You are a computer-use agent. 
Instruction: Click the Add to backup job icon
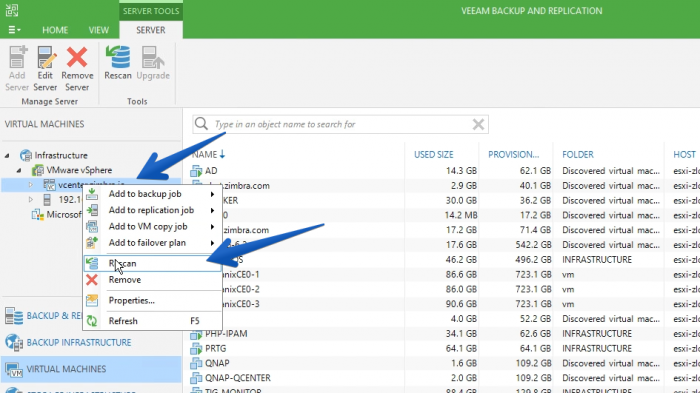(92, 194)
